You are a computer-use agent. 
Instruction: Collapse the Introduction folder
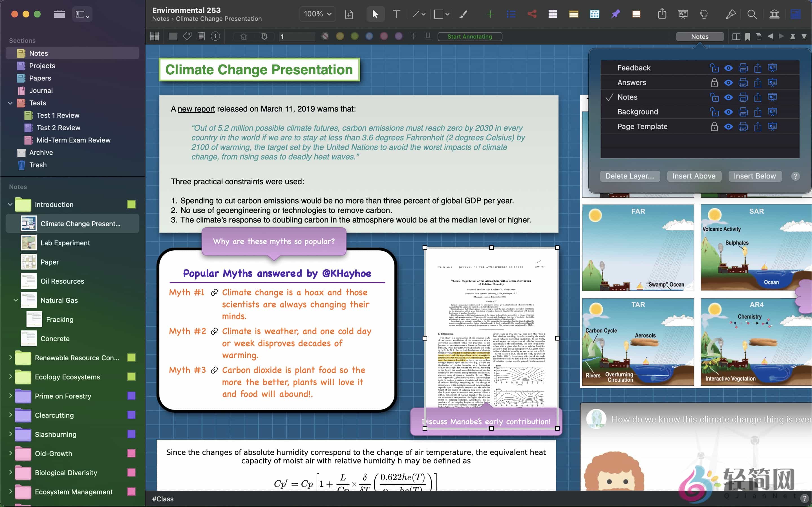(x=10, y=204)
